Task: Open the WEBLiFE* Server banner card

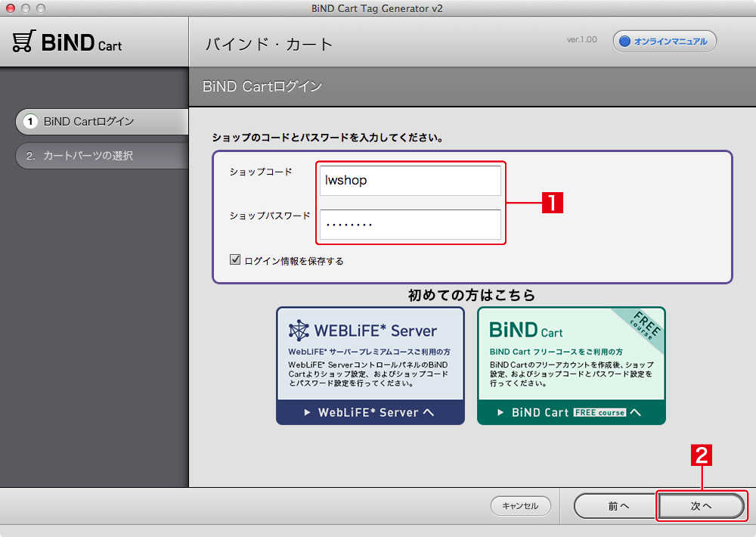Action: pos(370,366)
